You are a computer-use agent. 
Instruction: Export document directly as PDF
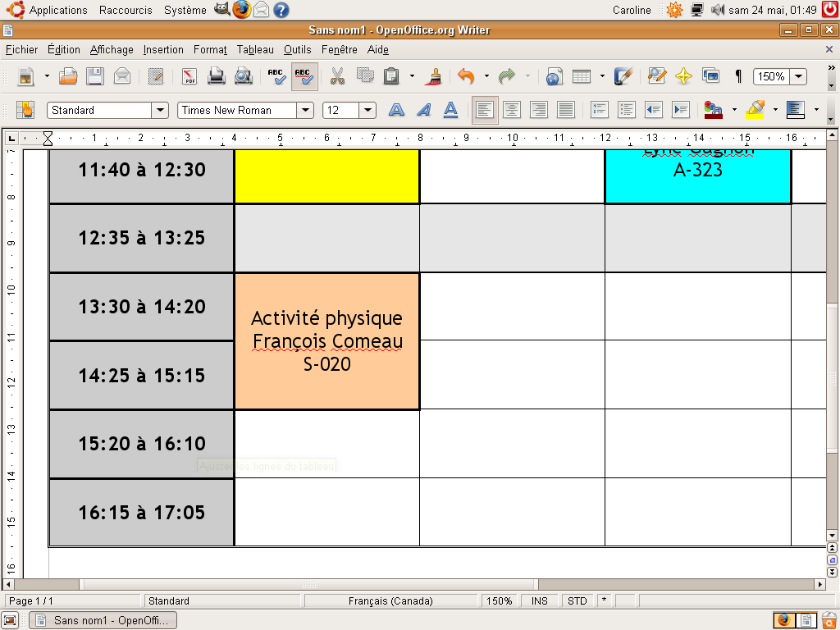click(189, 77)
